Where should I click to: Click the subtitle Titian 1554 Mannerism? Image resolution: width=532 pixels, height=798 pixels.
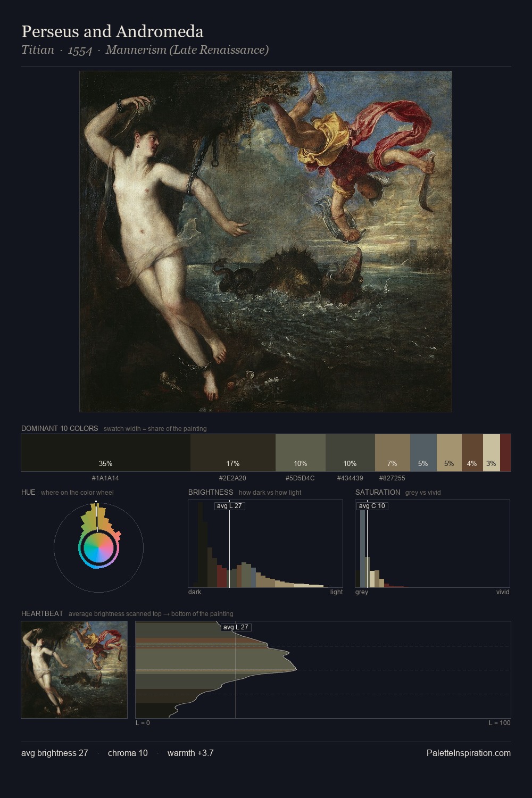145,50
